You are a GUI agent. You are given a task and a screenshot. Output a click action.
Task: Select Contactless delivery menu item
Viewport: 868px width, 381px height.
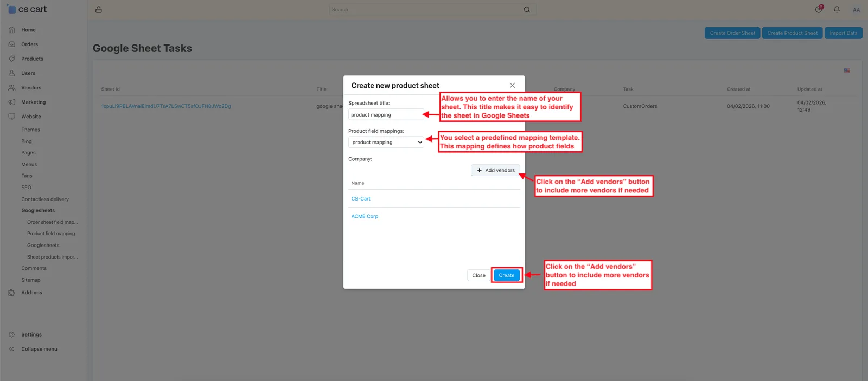pyautogui.click(x=45, y=199)
